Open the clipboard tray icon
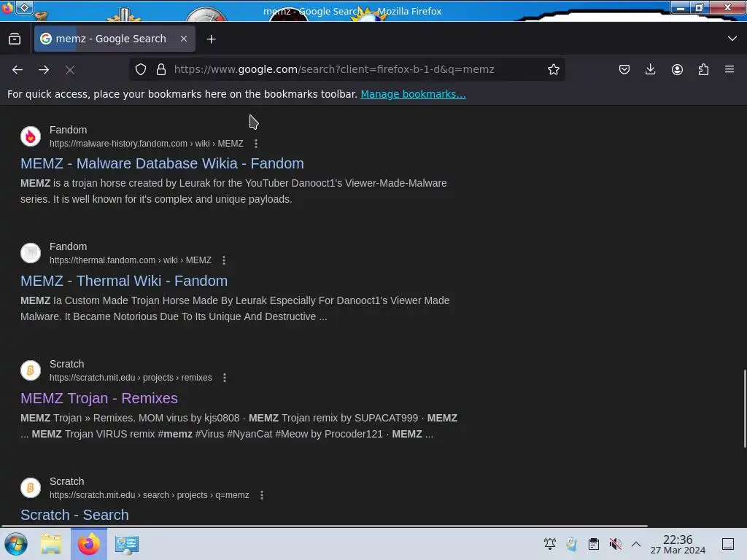Viewport: 747px width, 560px height. pyautogui.click(x=594, y=544)
